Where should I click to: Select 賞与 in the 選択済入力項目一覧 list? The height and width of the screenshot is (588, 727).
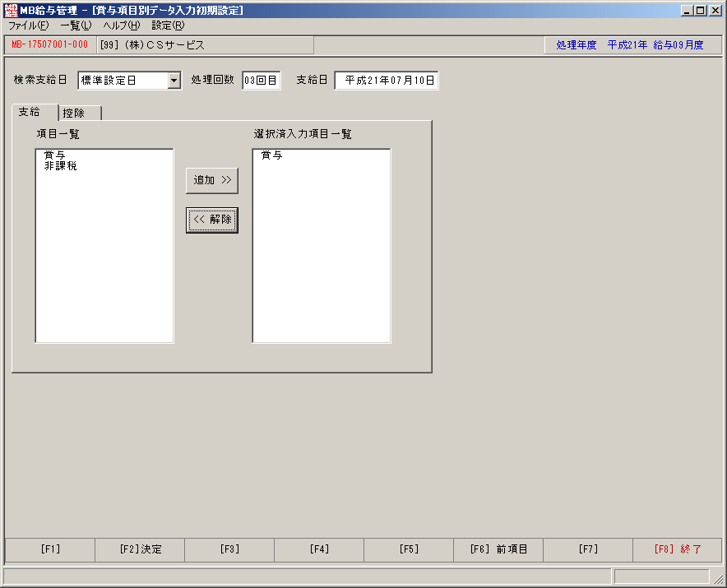click(x=271, y=155)
